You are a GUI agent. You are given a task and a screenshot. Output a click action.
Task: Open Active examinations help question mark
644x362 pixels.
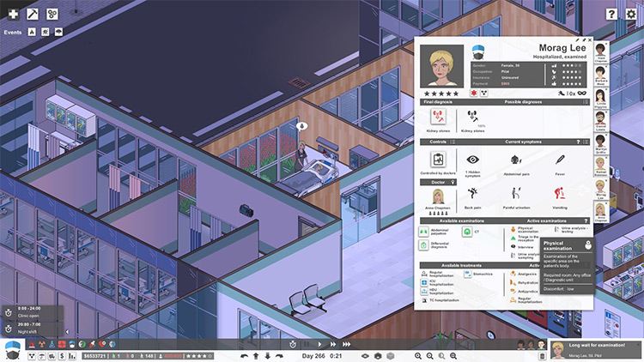point(586,220)
